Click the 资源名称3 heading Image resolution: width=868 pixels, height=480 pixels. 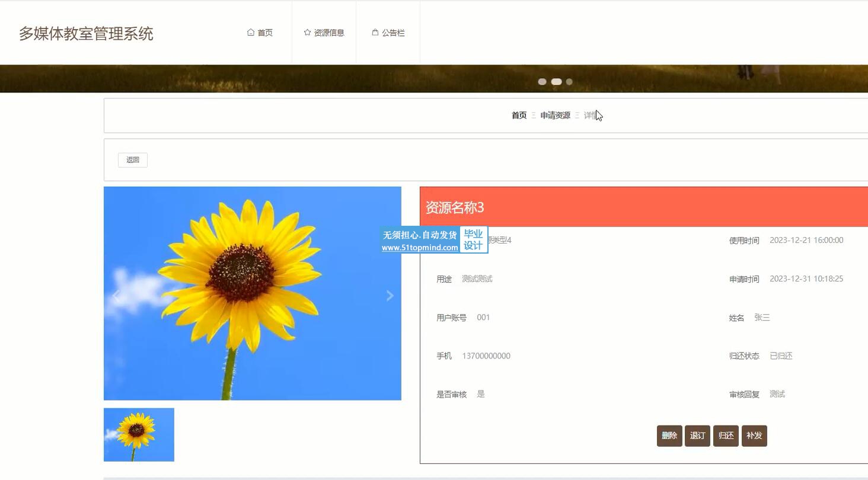[455, 207]
